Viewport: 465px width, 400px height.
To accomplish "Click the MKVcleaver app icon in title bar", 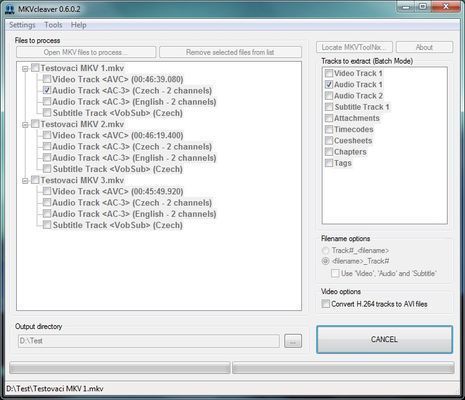I will tap(10, 9).
